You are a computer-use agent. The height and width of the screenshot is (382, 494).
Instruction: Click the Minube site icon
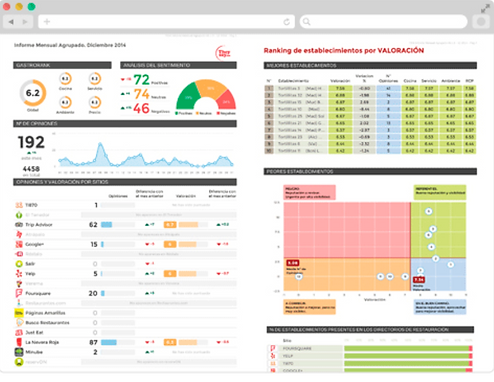pos(19,352)
